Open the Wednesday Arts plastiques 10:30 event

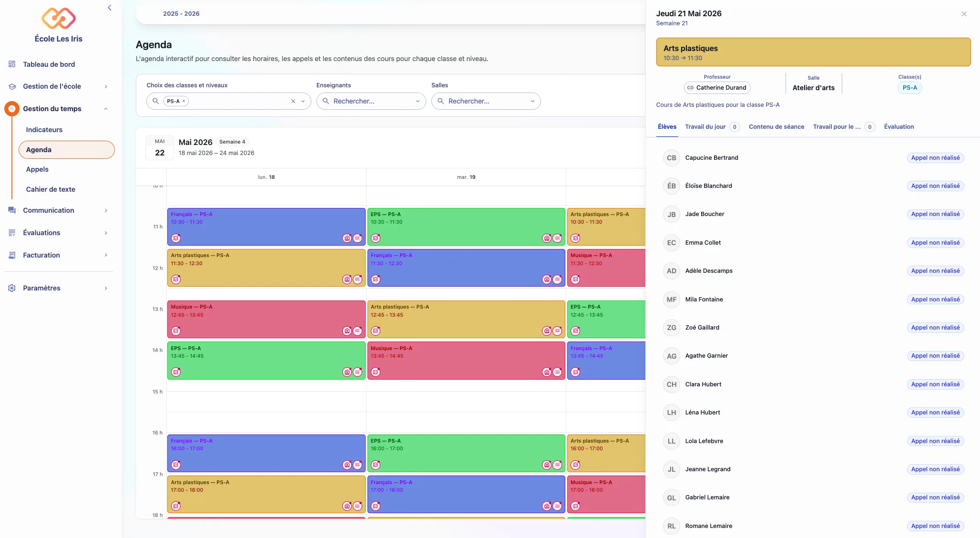point(606,227)
